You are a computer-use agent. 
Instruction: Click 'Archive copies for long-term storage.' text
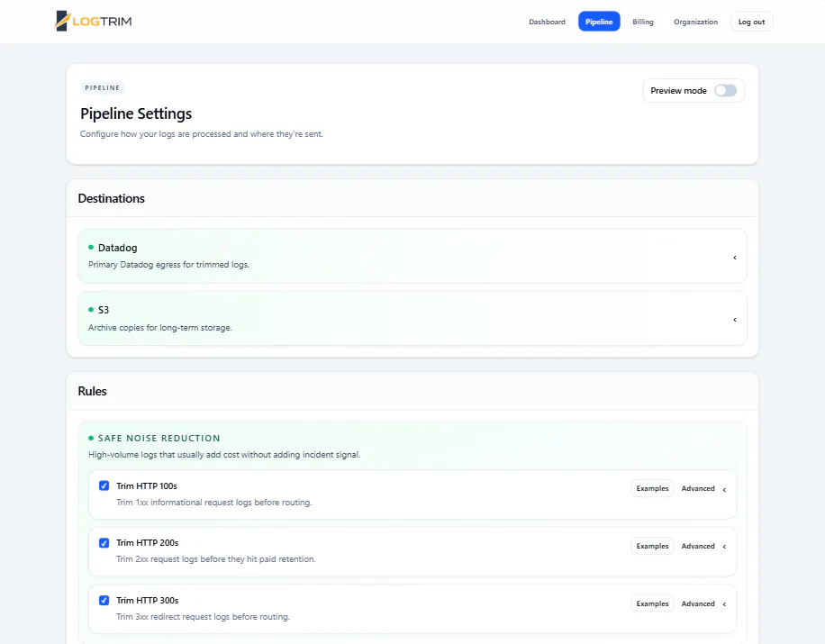pos(160,327)
